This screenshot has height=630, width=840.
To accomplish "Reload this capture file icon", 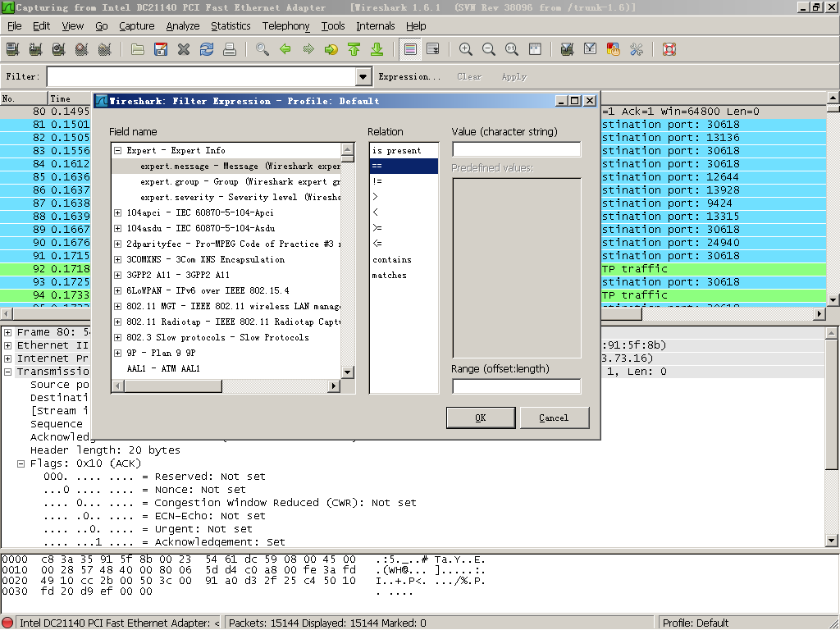I will (x=207, y=50).
